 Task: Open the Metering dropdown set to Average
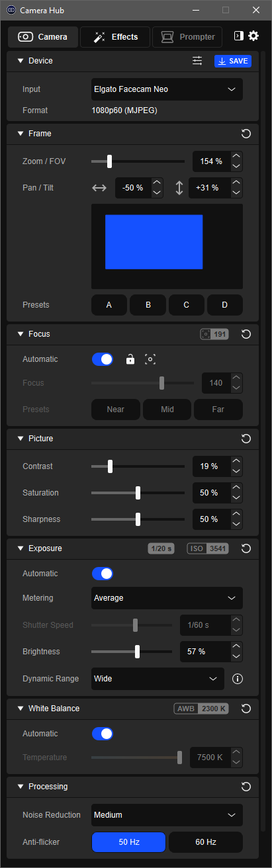[167, 598]
